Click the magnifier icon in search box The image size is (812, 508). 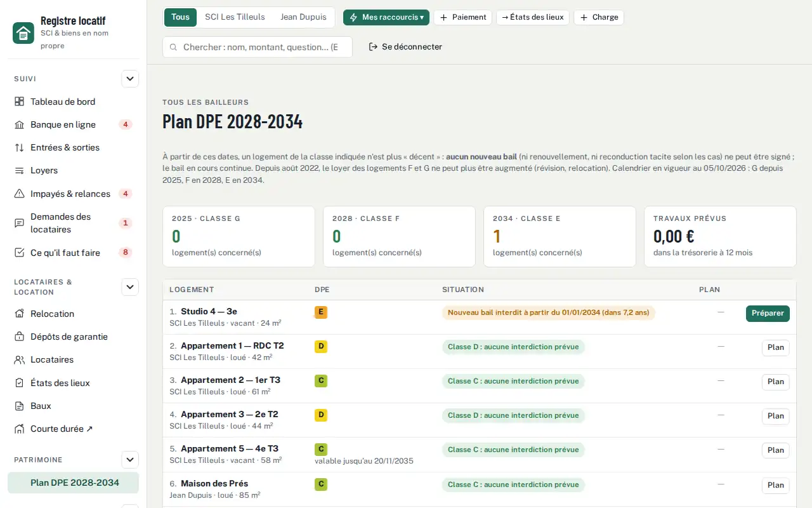click(173, 47)
